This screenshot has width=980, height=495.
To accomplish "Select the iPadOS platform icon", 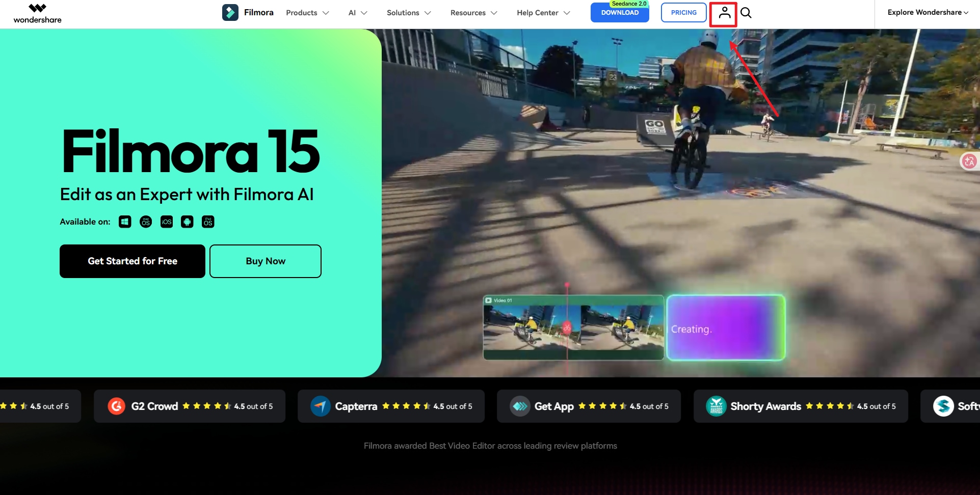I will click(208, 222).
